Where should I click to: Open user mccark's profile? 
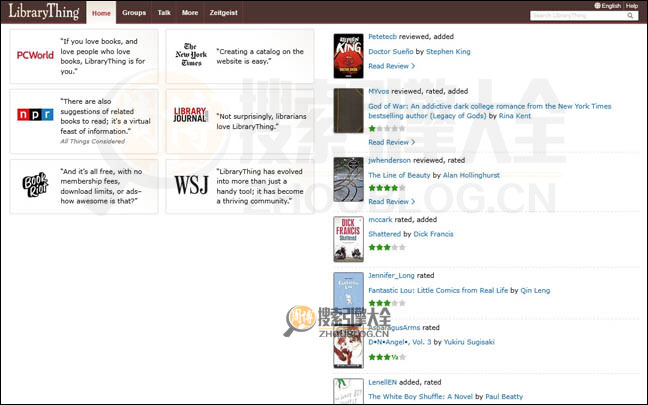pos(380,219)
